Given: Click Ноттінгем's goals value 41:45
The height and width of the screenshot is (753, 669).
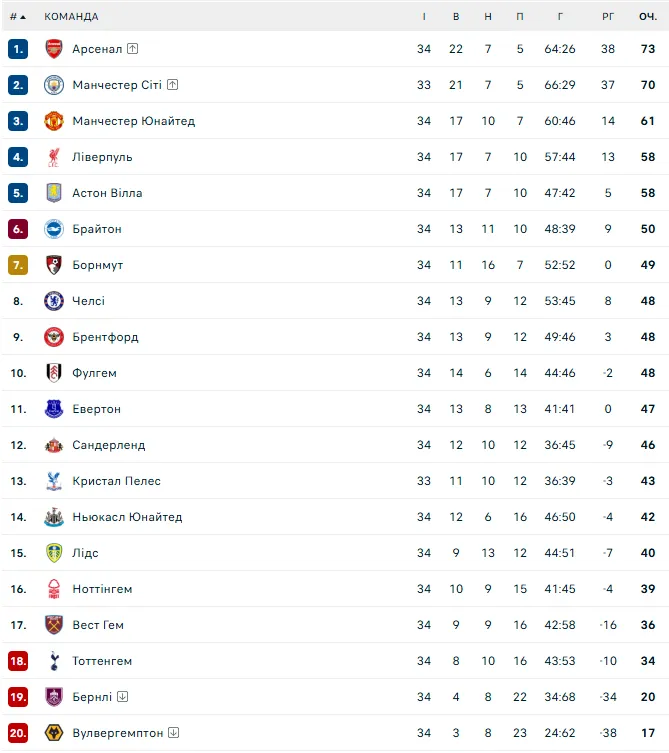Looking at the screenshot, I should tap(560, 589).
